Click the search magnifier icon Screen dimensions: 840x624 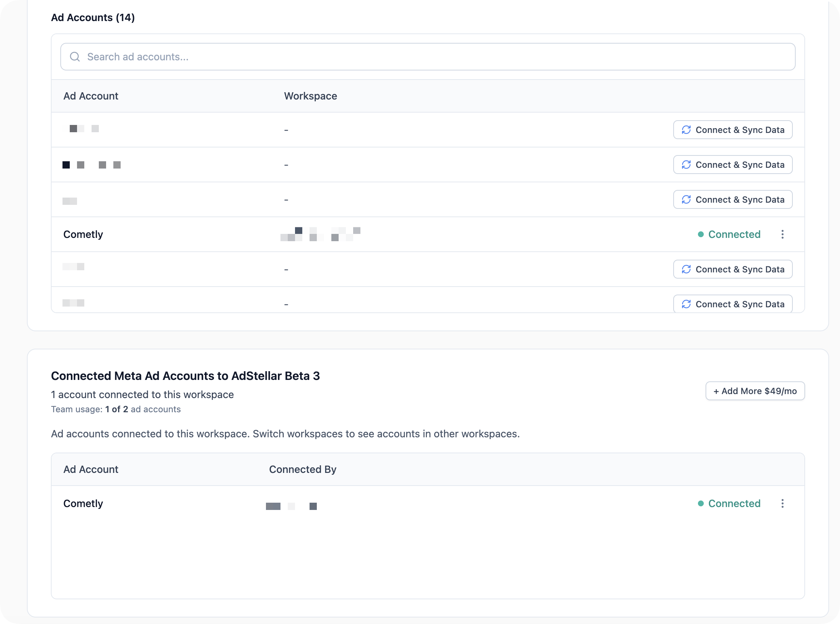point(75,57)
